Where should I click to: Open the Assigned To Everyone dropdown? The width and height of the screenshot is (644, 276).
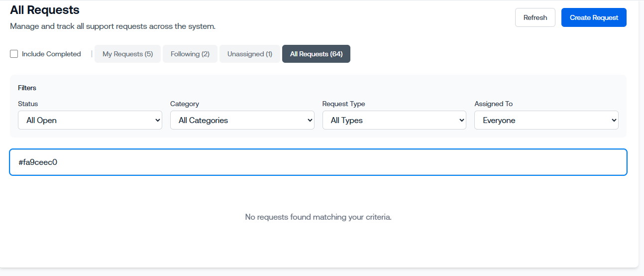click(546, 120)
